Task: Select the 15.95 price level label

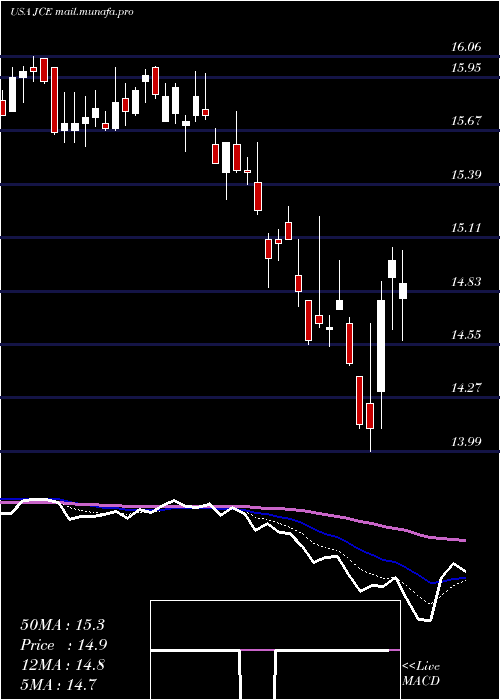Action: [466, 68]
